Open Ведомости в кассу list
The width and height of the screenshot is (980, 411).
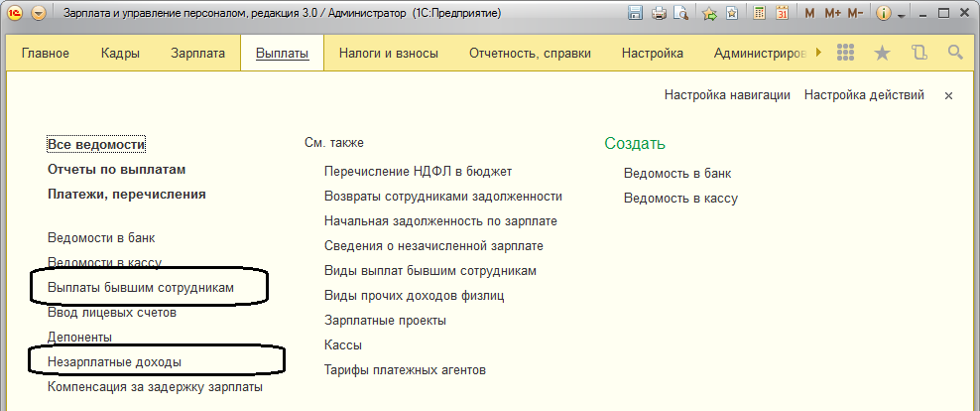coord(104,263)
